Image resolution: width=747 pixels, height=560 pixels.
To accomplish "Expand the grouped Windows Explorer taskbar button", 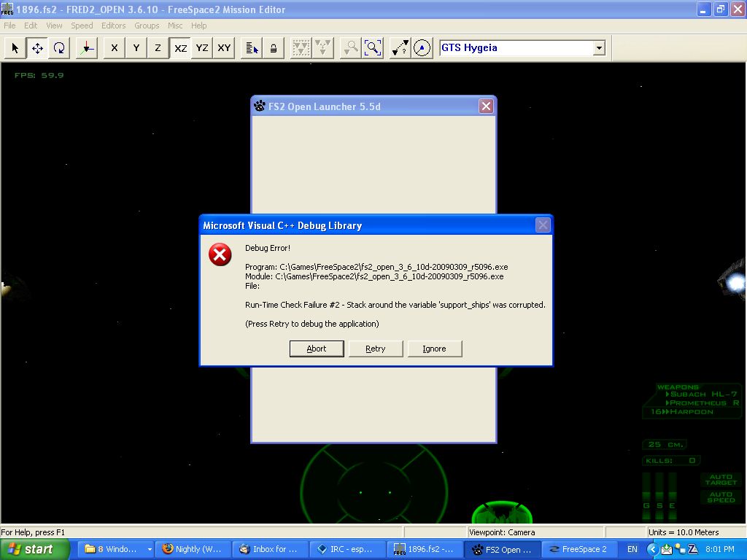I will click(117, 549).
